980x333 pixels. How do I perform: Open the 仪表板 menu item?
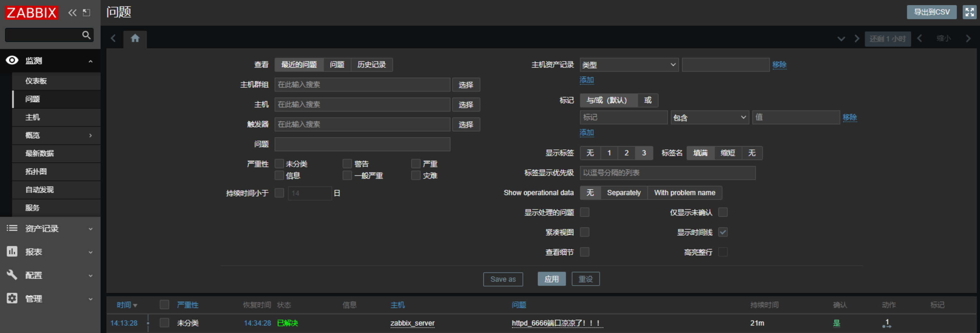(56, 81)
